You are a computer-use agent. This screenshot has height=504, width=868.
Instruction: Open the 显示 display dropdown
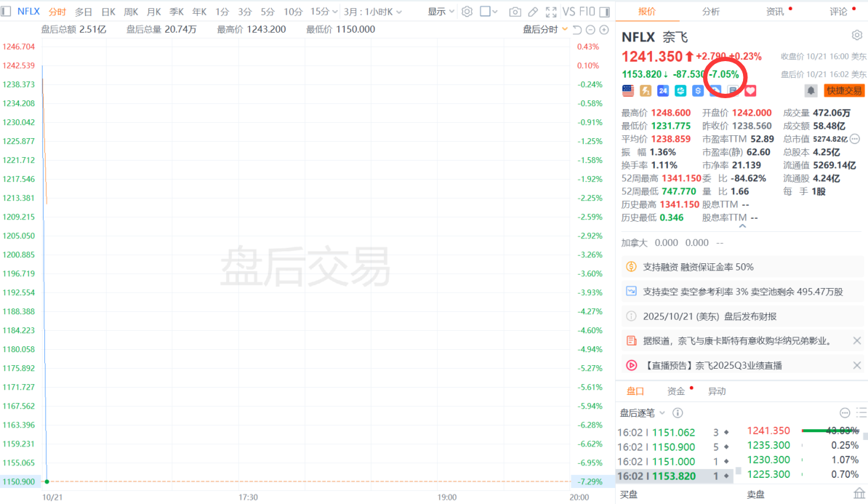click(x=441, y=12)
